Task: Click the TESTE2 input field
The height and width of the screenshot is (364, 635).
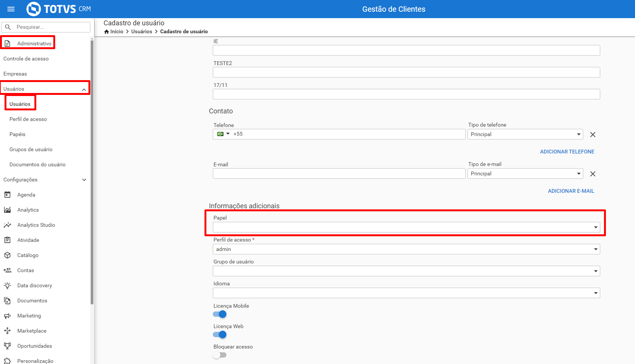Action: [406, 72]
